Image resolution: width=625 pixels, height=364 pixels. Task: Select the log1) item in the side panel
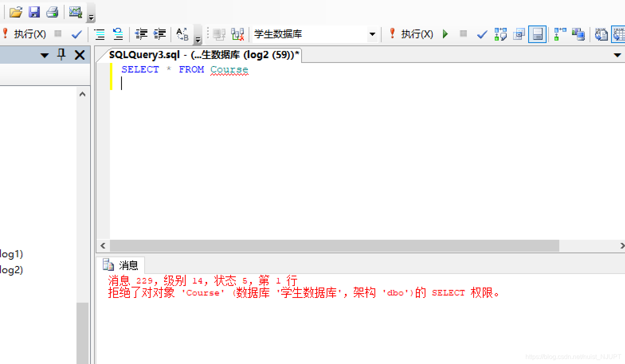tap(12, 254)
